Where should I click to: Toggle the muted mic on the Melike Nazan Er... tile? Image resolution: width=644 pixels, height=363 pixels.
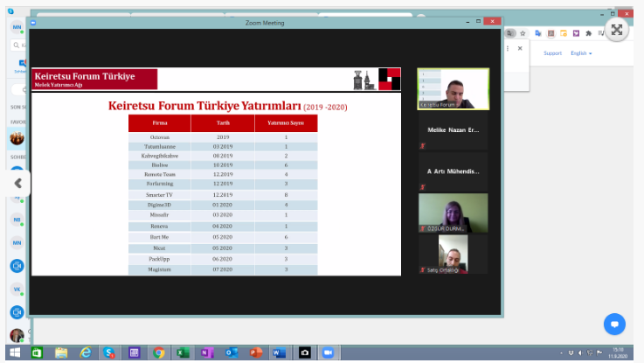pos(423,146)
